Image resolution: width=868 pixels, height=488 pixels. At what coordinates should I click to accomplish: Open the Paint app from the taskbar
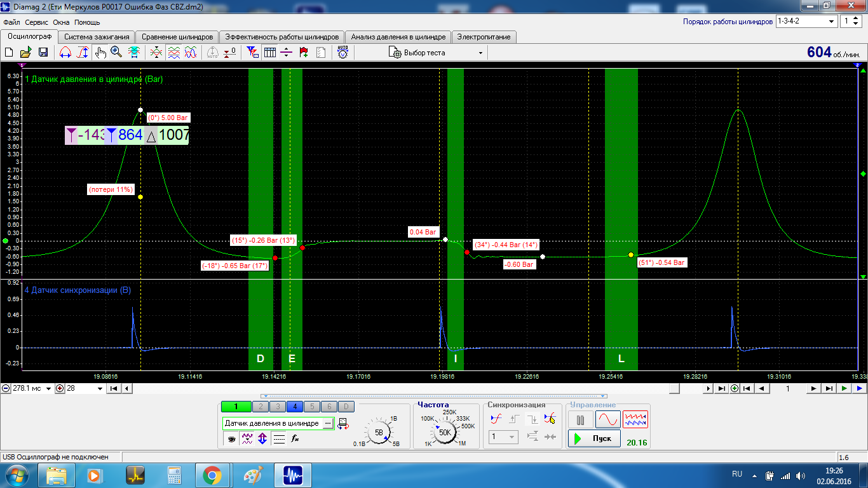click(x=253, y=475)
